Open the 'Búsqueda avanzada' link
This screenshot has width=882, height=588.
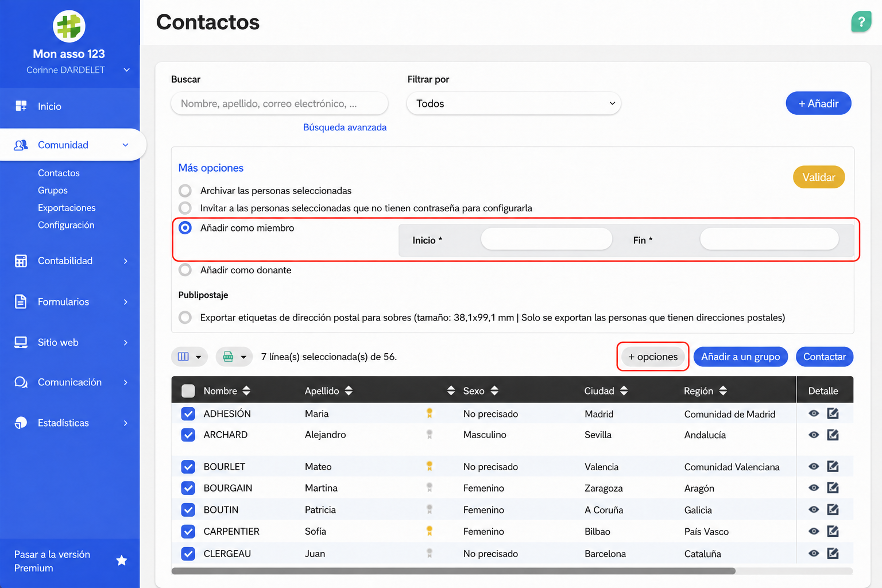[x=345, y=127]
